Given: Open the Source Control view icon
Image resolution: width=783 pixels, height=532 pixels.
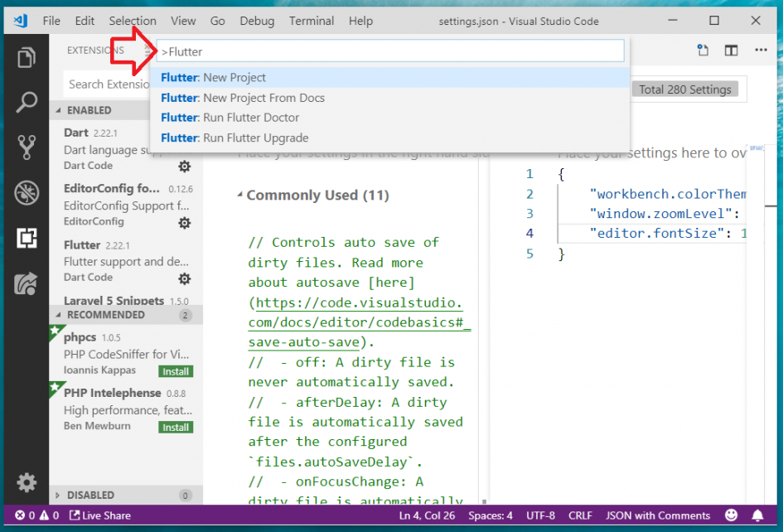Looking at the screenshot, I should [x=27, y=148].
